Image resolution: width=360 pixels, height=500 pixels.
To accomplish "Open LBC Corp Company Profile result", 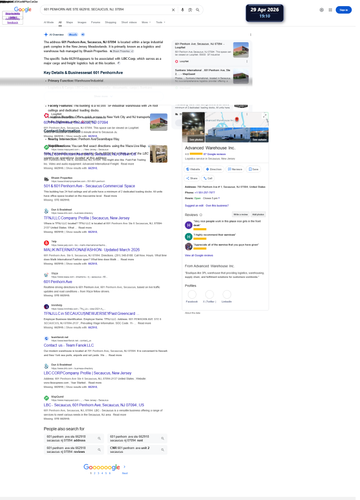I will [88, 373].
